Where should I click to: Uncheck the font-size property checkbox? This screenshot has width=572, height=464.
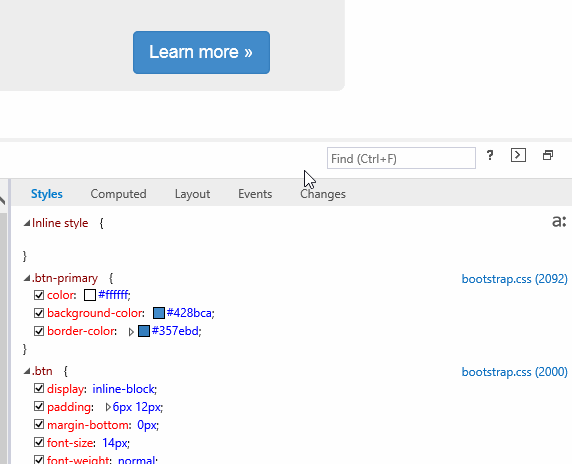[39, 442]
